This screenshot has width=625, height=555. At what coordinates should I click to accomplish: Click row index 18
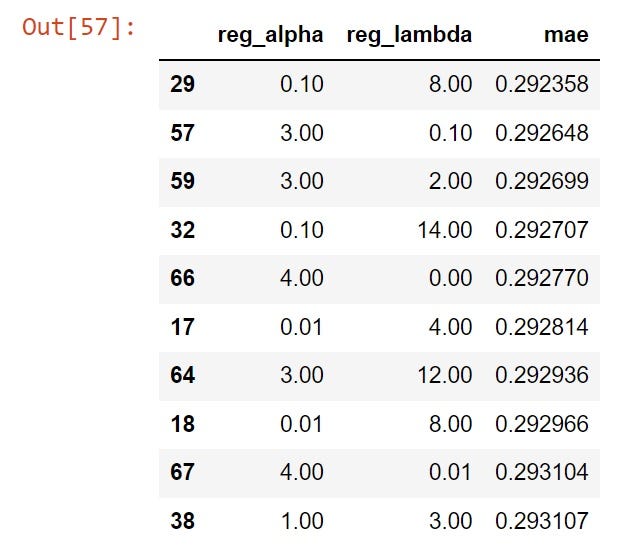(x=182, y=424)
